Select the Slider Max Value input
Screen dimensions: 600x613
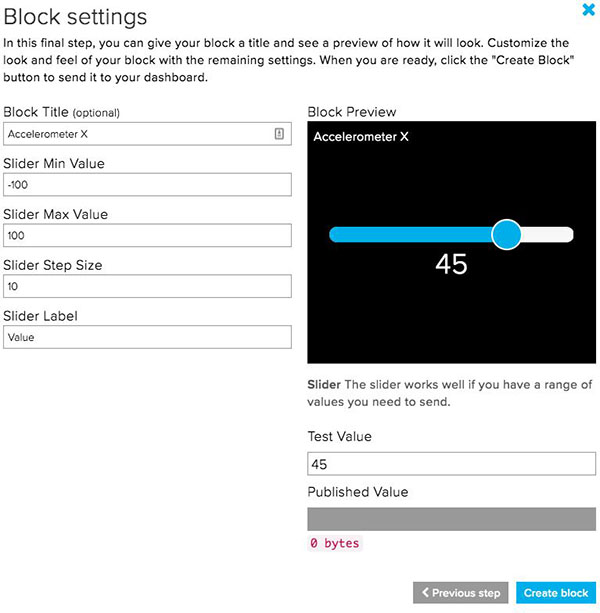tap(147, 235)
